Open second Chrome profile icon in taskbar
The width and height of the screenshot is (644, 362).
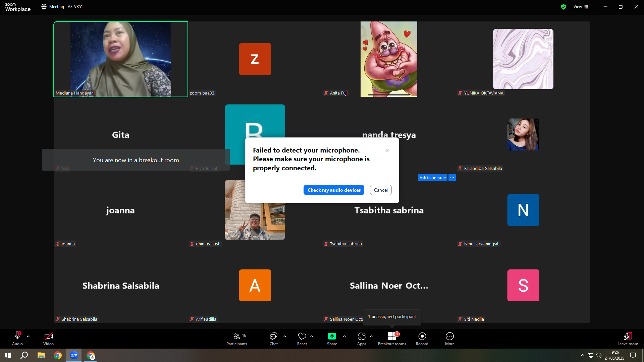(x=91, y=355)
